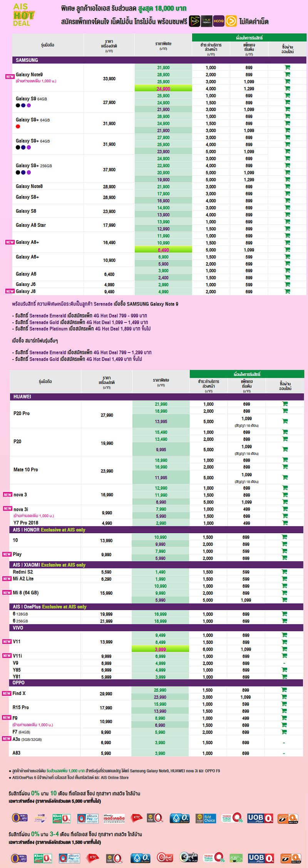Click the SAMSUNG section header
Viewport: 308px width, 868px height.
pos(159,60)
